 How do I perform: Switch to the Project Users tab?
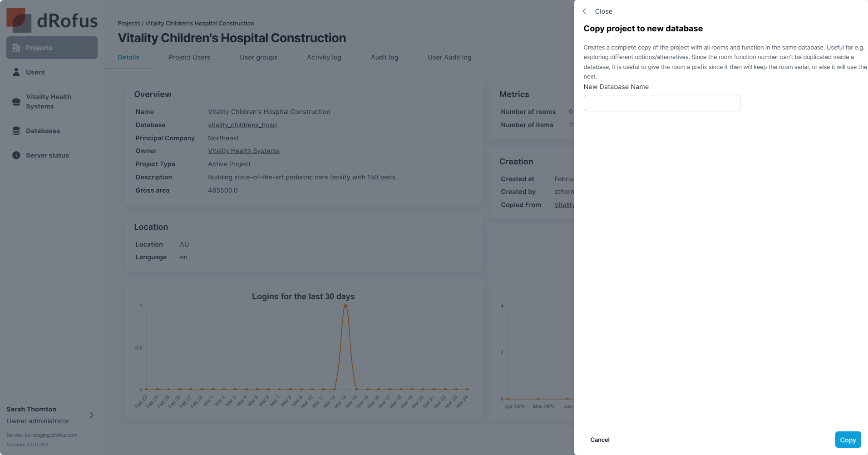tap(189, 57)
